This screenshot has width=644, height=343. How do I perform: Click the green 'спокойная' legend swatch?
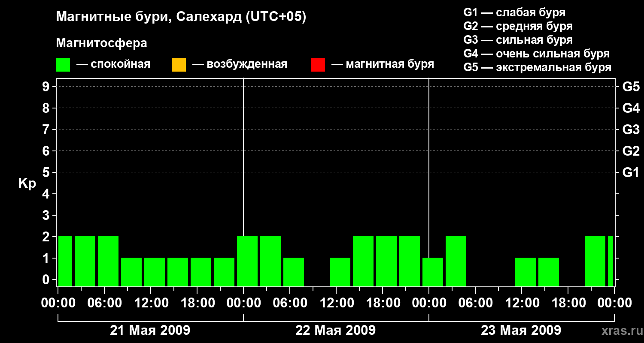63,65
